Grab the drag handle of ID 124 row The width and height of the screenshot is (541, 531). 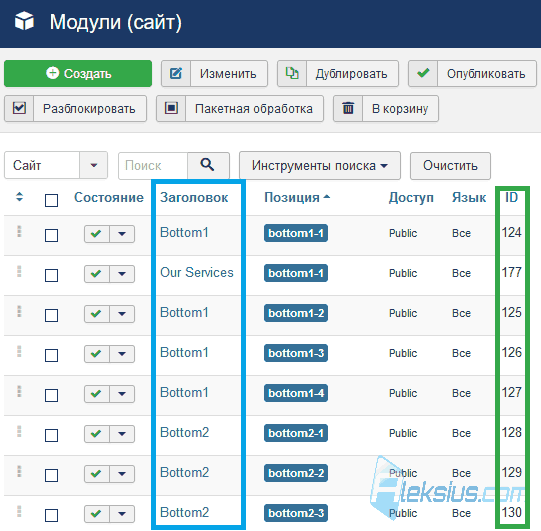[x=19, y=231]
